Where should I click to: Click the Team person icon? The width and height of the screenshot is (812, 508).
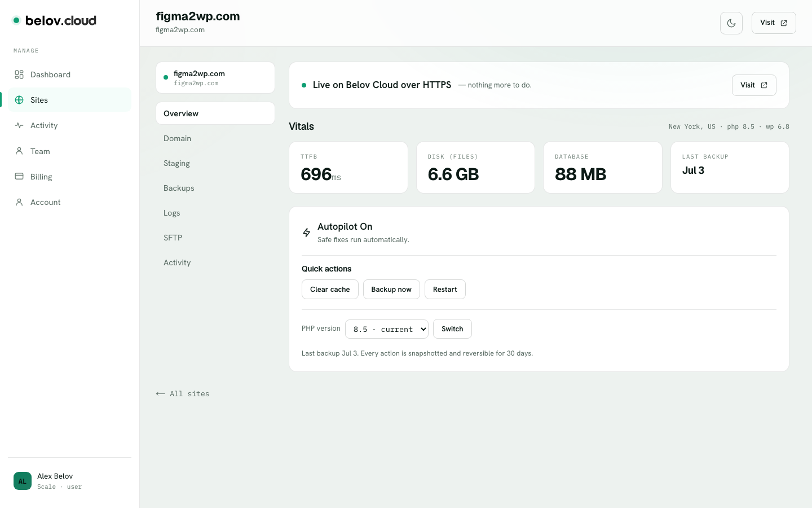(19, 151)
